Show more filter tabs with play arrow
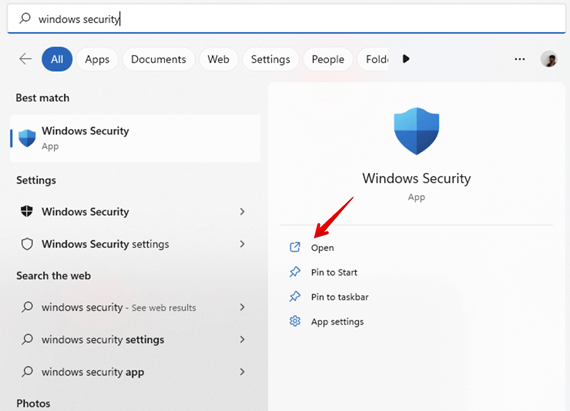 (406, 59)
